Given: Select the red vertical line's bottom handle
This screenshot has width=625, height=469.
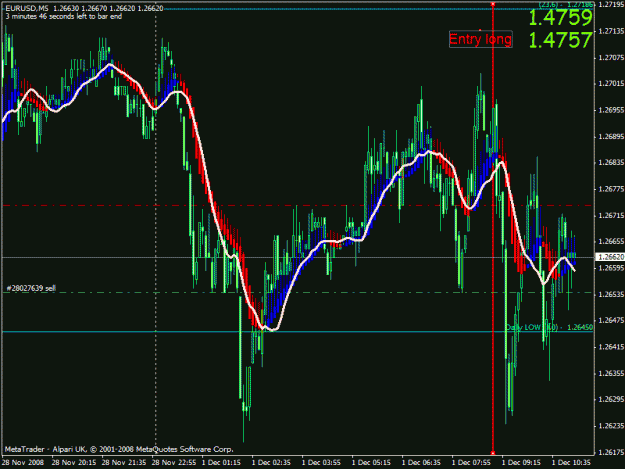Looking at the screenshot, I should click(x=493, y=453).
